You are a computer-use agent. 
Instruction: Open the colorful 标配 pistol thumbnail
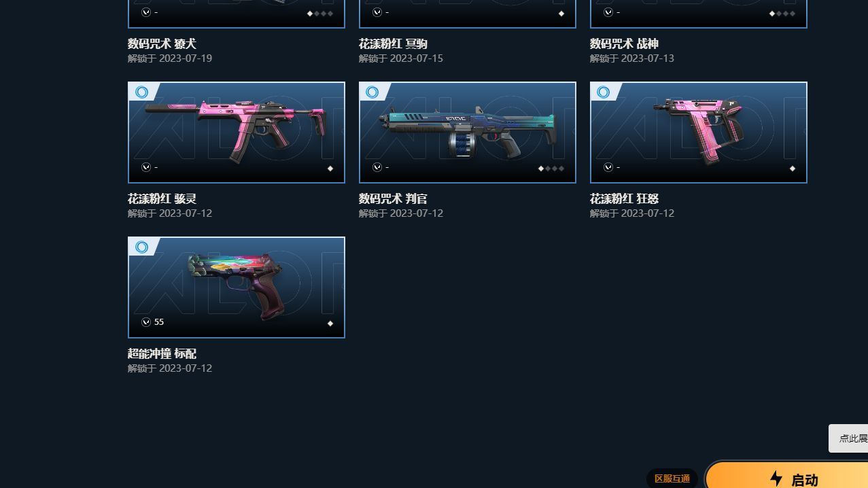[x=237, y=287]
